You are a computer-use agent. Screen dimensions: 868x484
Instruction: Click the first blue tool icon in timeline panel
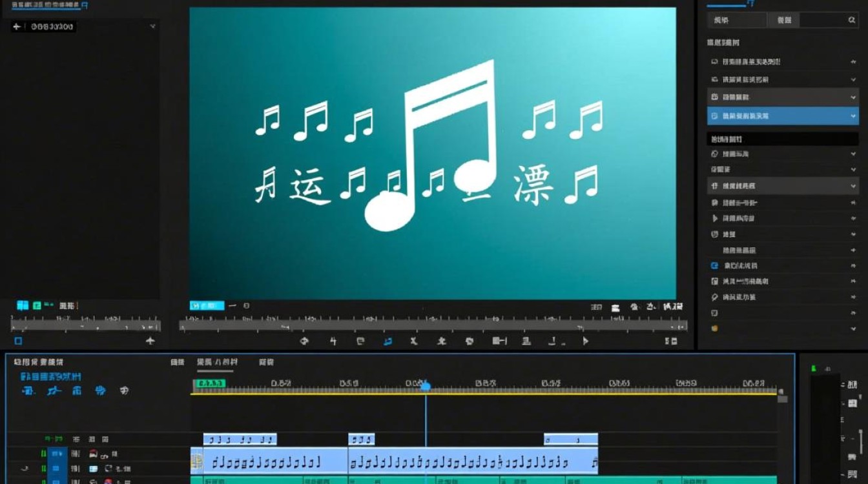[x=28, y=390]
